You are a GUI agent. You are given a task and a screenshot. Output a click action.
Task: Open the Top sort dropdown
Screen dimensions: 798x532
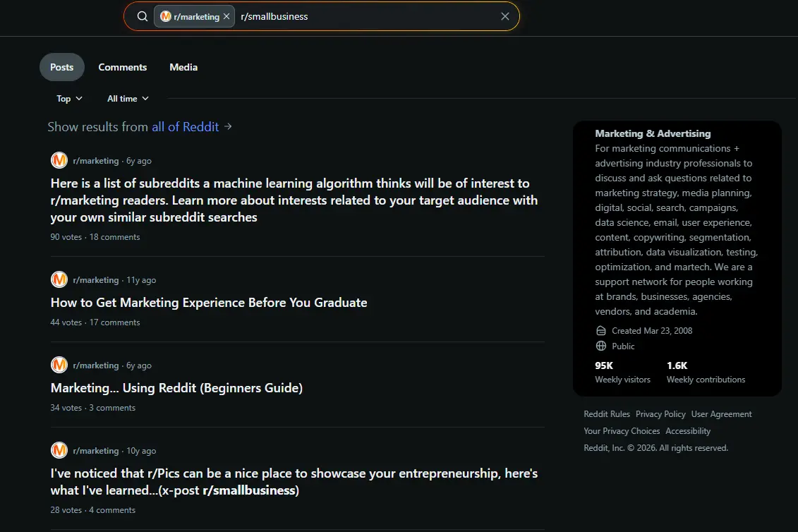coord(69,99)
